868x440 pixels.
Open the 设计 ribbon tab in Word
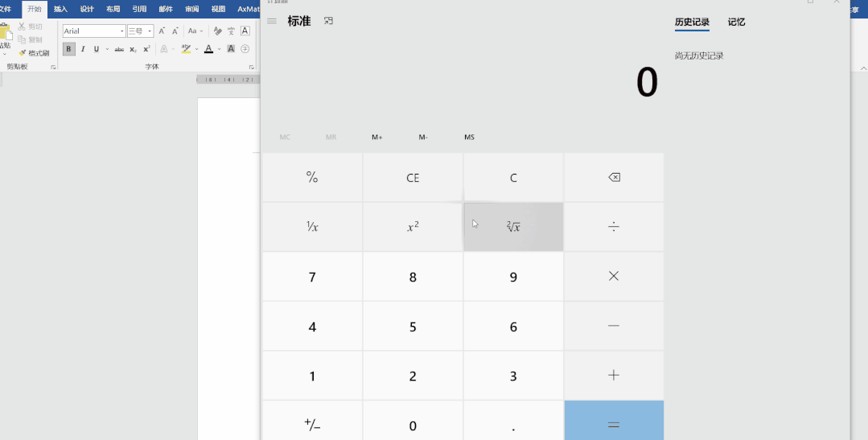(87, 9)
